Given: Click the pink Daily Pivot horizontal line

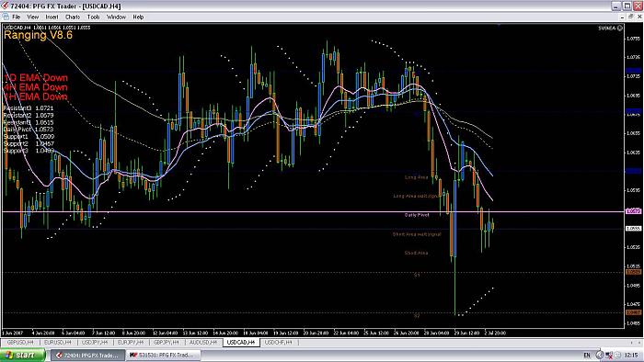Looking at the screenshot, I should (x=313, y=211).
